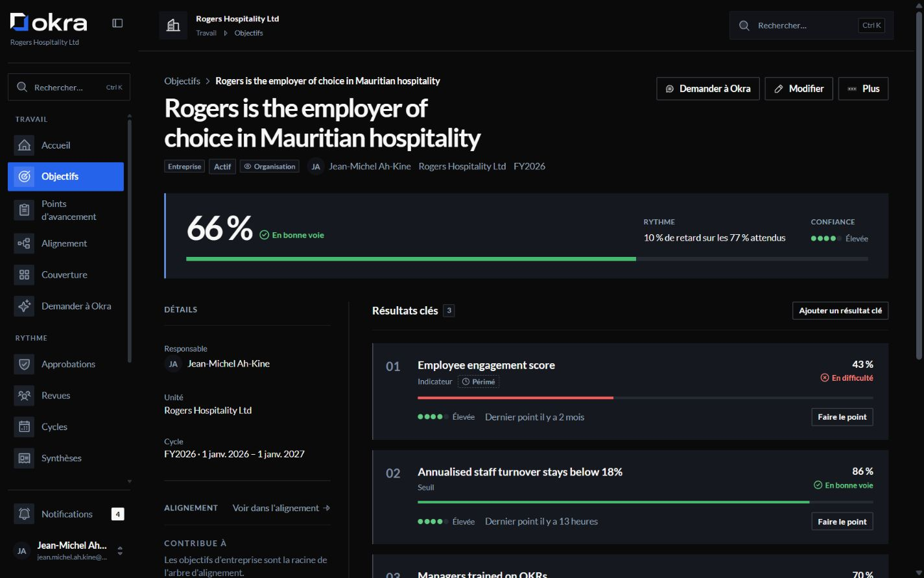This screenshot has width=924, height=578.
Task: Collapse the sidebar panel icon
Action: pyautogui.click(x=117, y=23)
